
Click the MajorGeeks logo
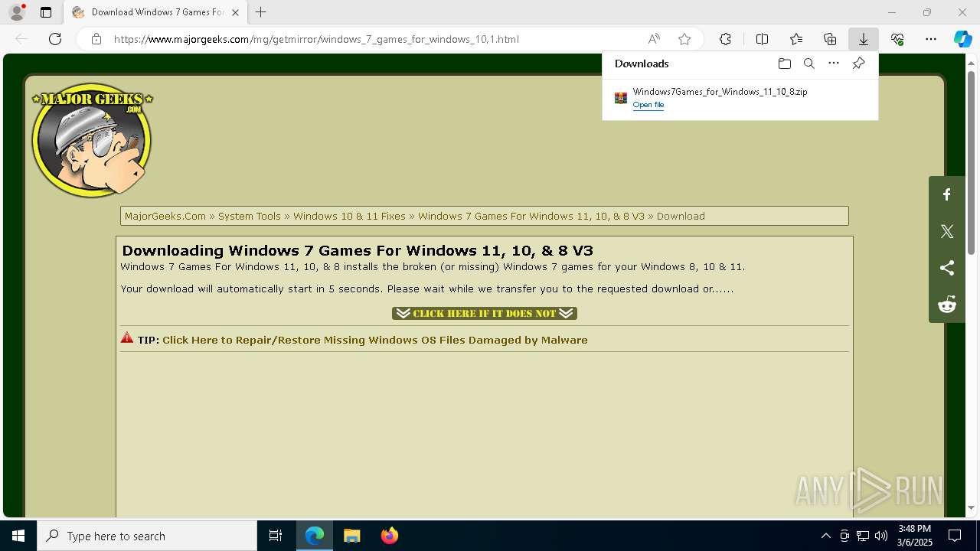[92, 140]
